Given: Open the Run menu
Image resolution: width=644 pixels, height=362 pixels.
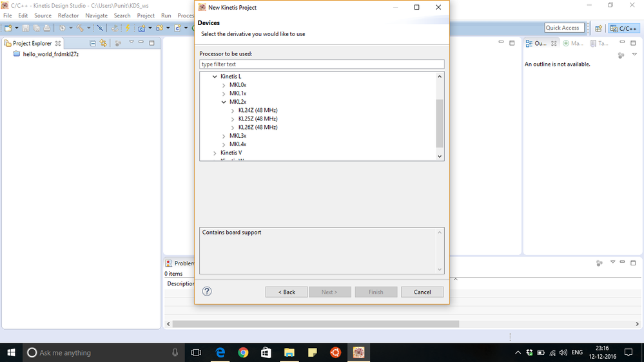Looking at the screenshot, I should click(x=166, y=15).
